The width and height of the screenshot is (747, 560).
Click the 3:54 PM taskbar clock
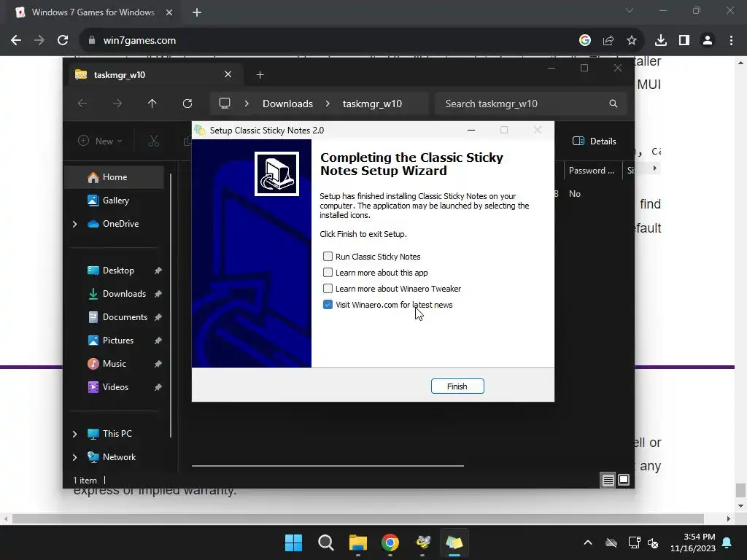point(693,542)
